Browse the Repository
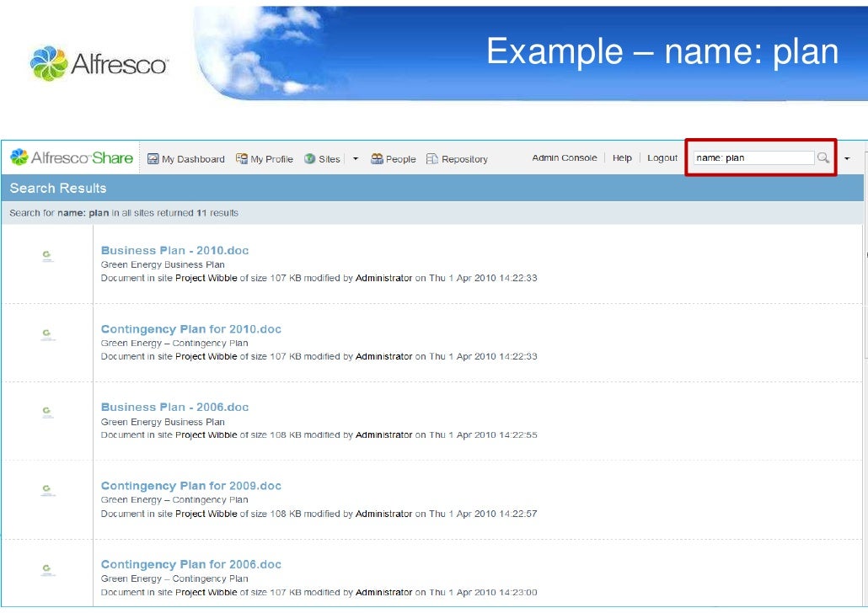The width and height of the screenshot is (868, 613). pyautogui.click(x=464, y=159)
